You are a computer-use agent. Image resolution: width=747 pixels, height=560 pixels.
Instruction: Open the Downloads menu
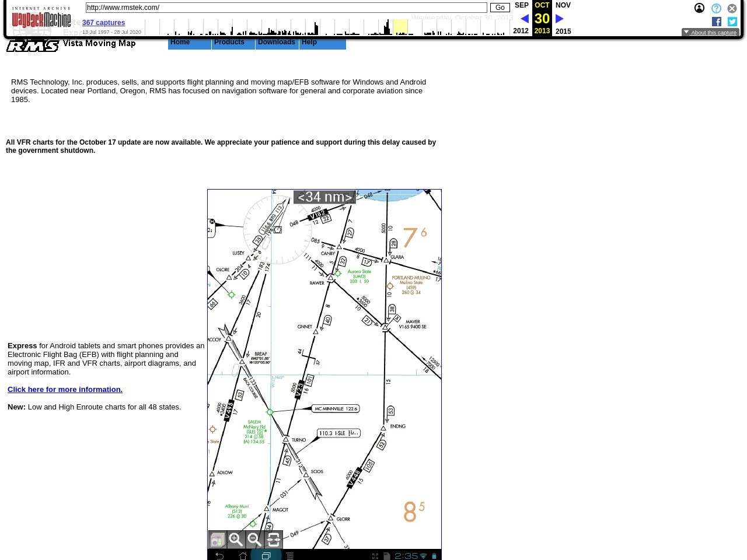coord(277,43)
